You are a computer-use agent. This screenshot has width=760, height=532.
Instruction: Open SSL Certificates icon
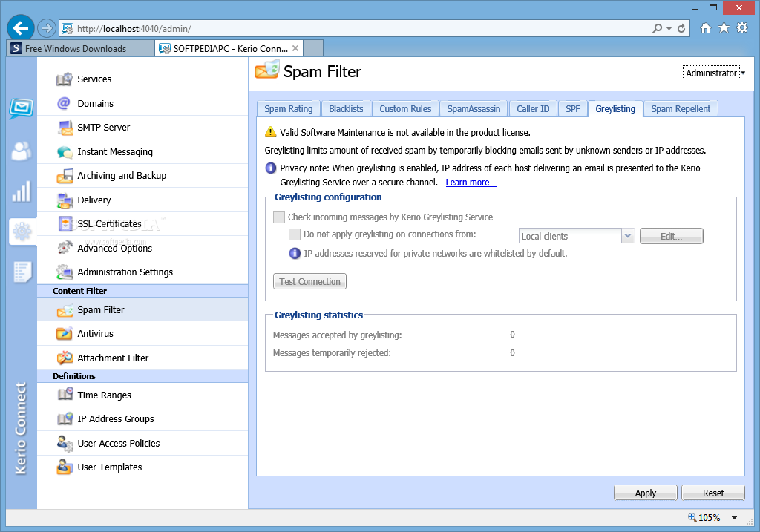(65, 224)
